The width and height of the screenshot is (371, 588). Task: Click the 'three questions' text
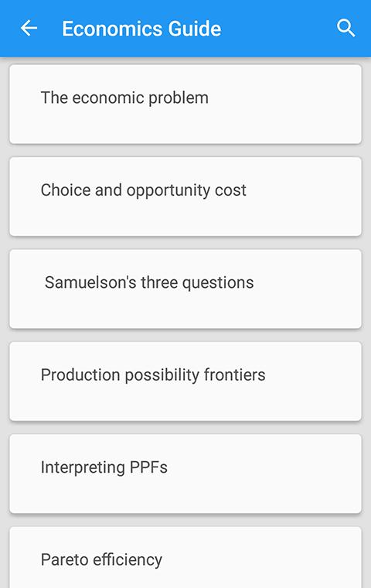[197, 282]
